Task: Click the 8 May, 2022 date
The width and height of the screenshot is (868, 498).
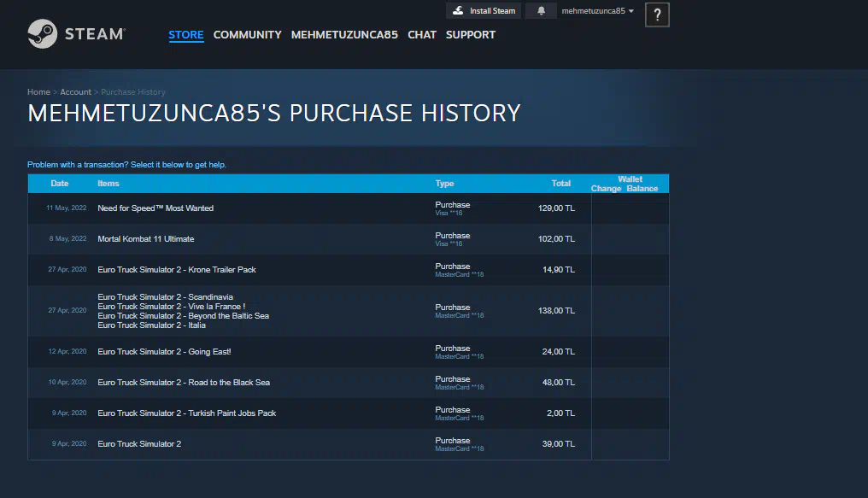Action: [68, 239]
